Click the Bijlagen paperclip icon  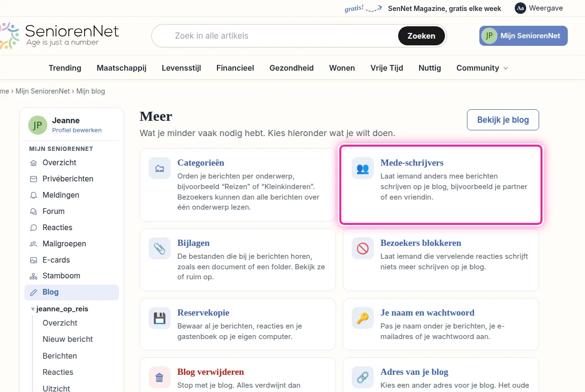[x=160, y=248]
